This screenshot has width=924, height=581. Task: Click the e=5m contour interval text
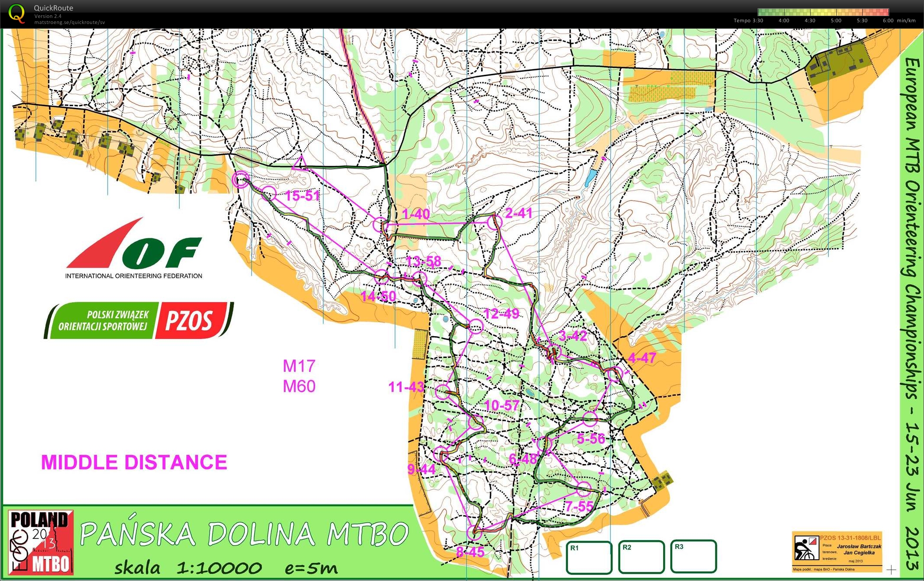311,568
